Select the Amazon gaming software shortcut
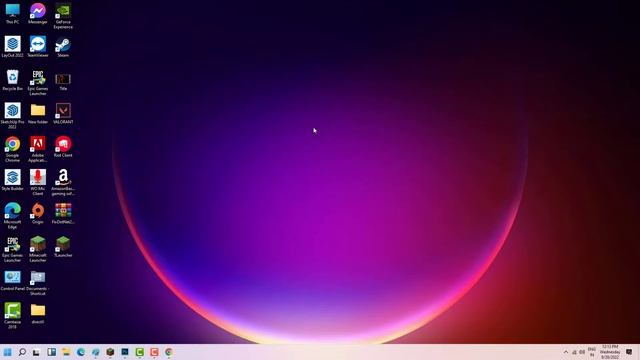 63,182
